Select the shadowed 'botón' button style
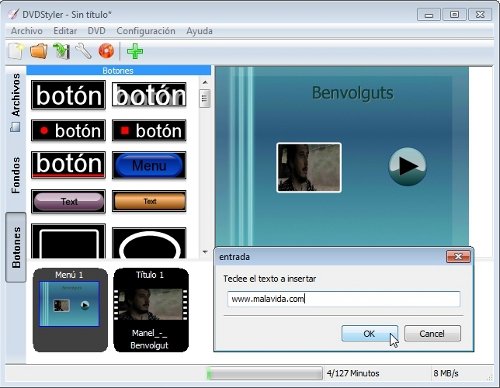500x388 pixels. pos(149,95)
